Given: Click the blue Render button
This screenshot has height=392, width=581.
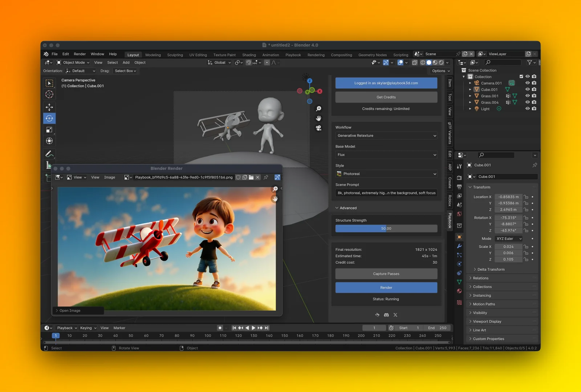Looking at the screenshot, I should click(x=386, y=287).
